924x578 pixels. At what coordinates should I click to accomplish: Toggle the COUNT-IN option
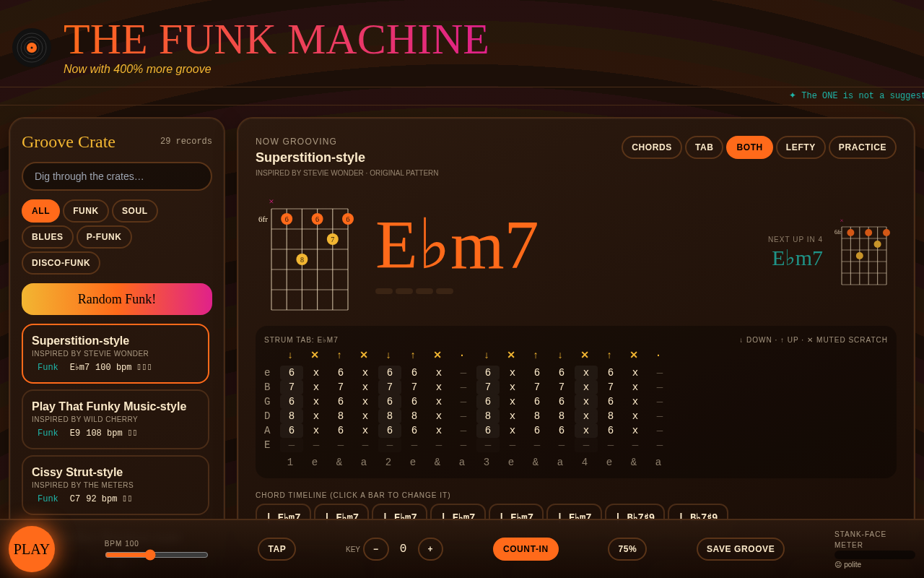(x=526, y=549)
